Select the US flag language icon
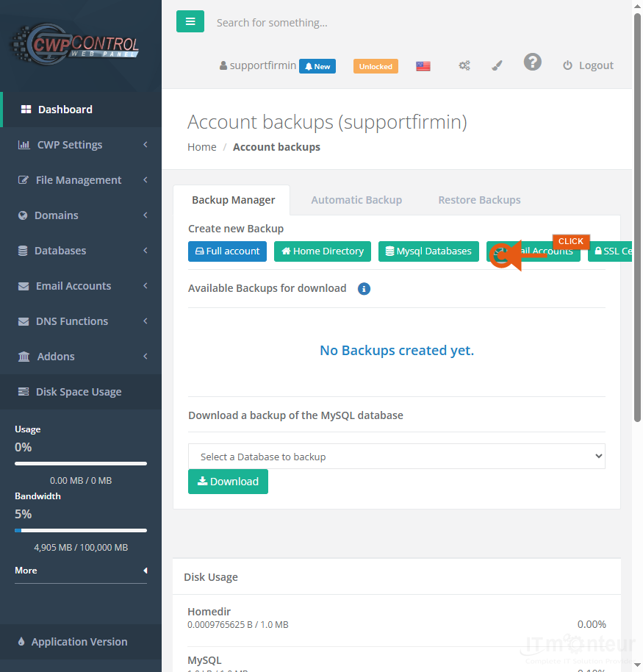The image size is (643, 672). [423, 66]
